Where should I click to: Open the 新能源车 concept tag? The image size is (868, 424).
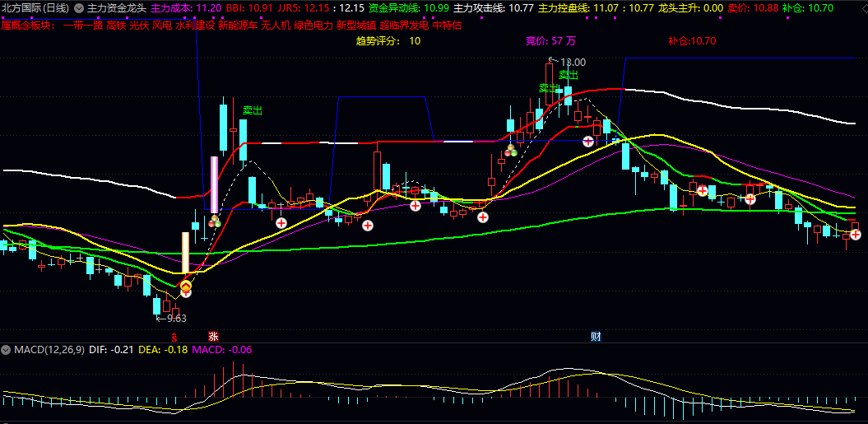click(x=238, y=26)
